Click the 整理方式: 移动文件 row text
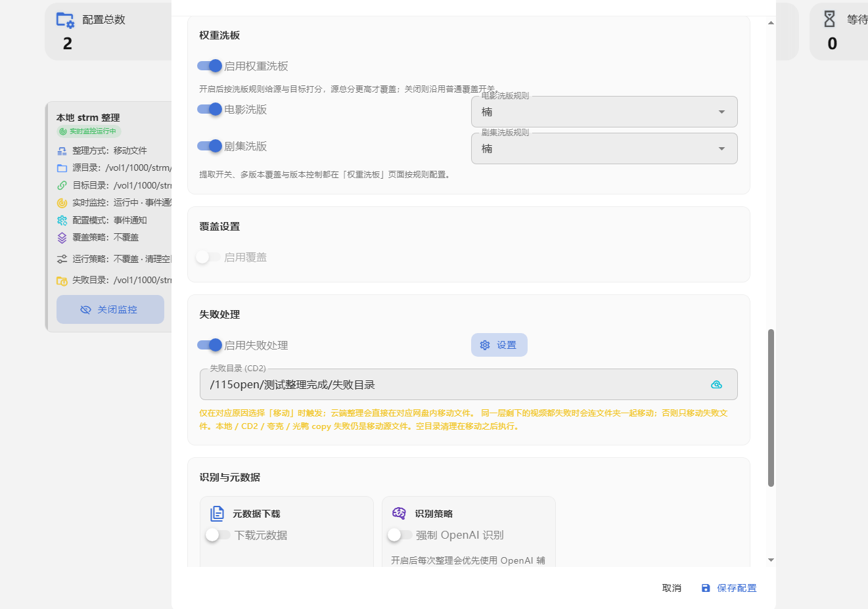This screenshot has height=609, width=868. [110, 151]
